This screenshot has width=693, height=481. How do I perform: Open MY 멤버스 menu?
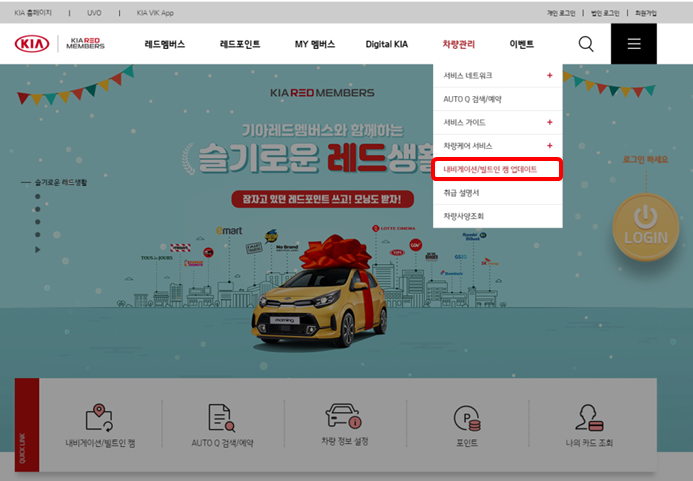[x=315, y=44]
